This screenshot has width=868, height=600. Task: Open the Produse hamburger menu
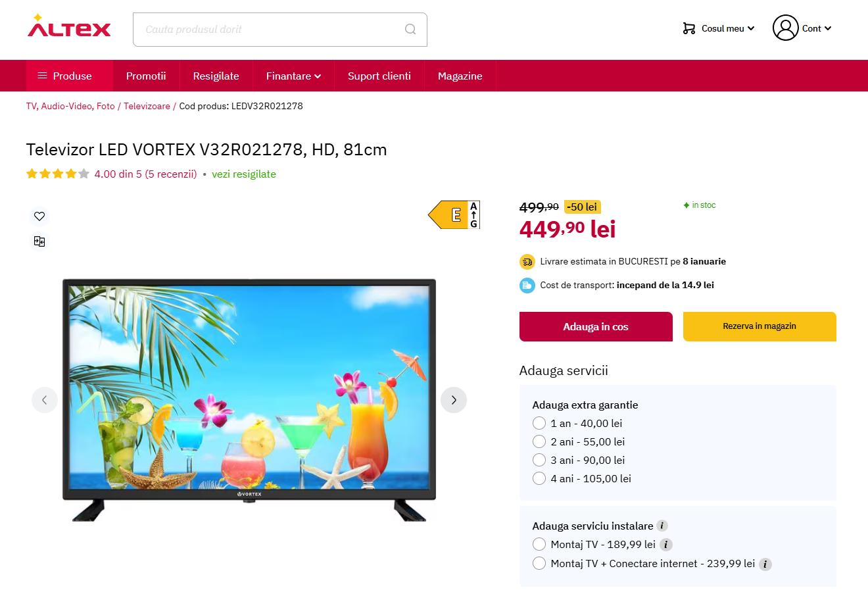point(64,76)
